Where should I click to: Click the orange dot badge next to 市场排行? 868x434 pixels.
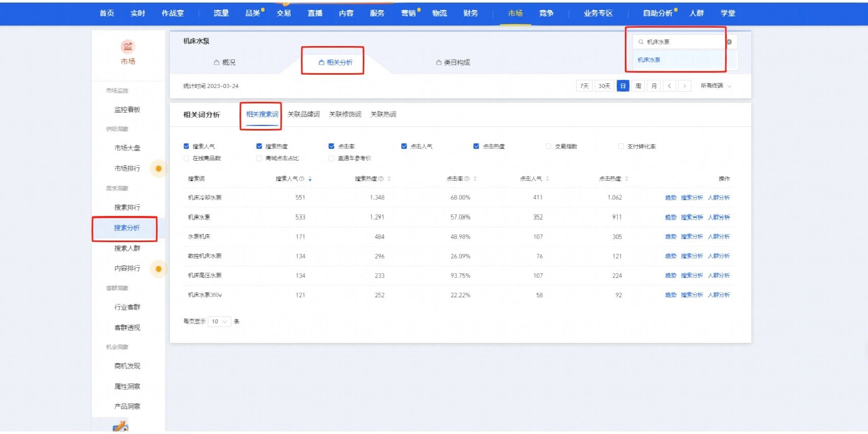coord(159,168)
